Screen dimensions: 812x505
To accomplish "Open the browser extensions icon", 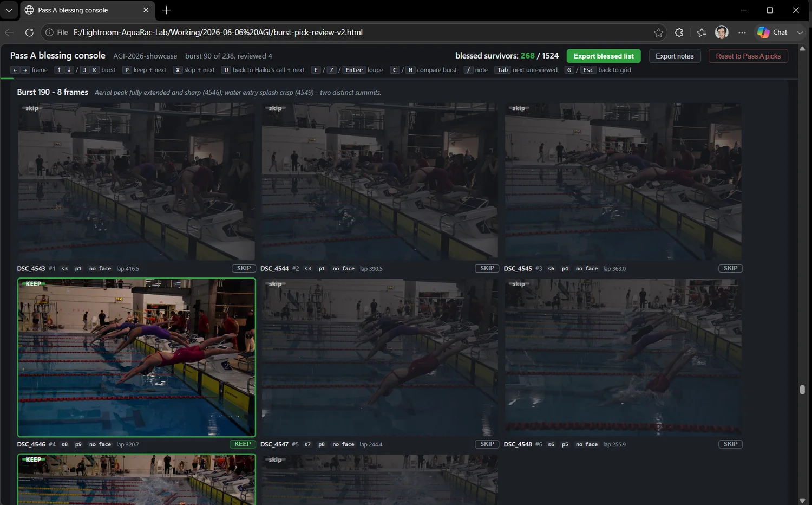I will [679, 33].
